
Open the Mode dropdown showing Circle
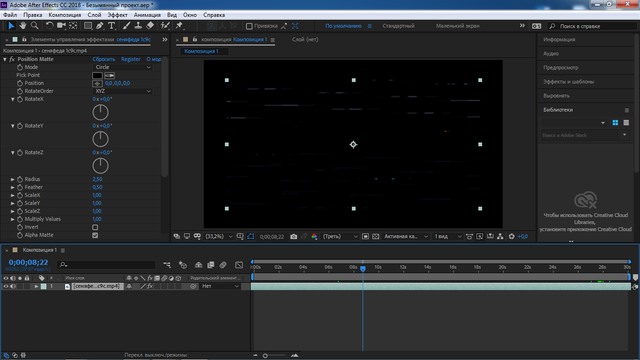[x=122, y=67]
